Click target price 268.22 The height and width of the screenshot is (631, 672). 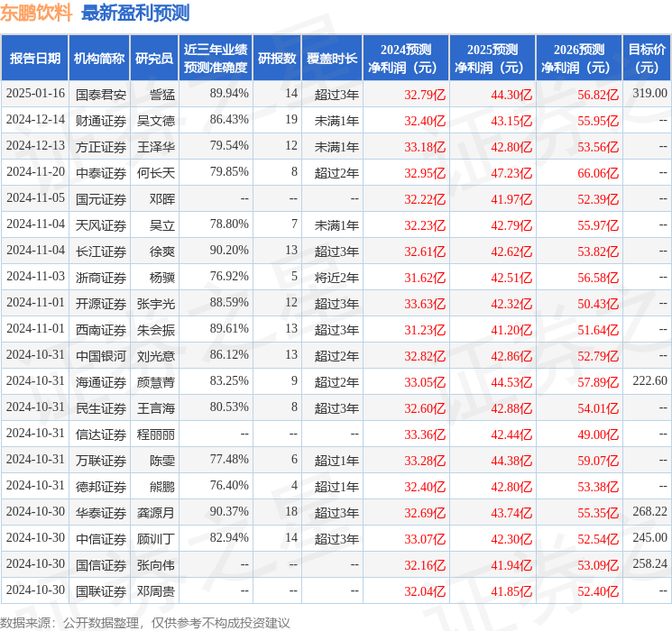click(x=649, y=511)
